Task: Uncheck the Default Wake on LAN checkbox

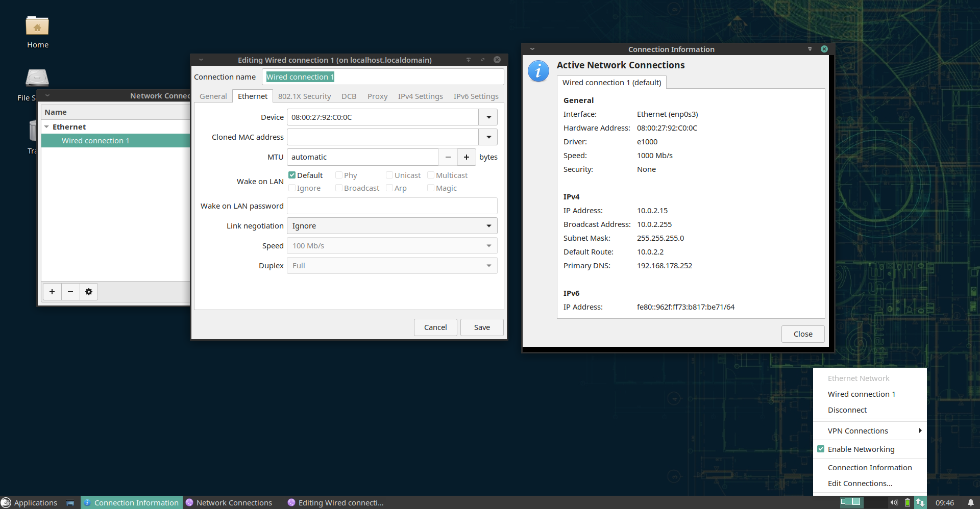Action: pyautogui.click(x=292, y=175)
